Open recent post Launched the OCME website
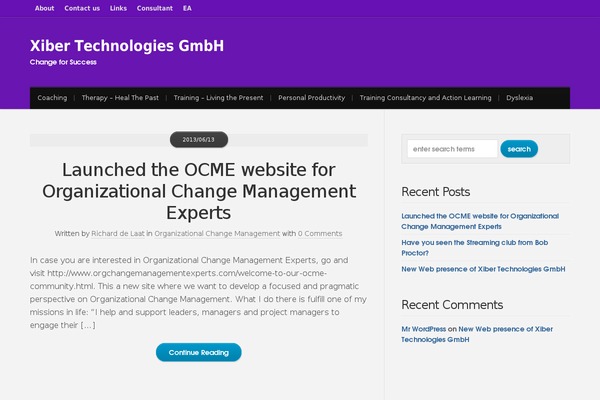This screenshot has width=600, height=400. (480, 221)
